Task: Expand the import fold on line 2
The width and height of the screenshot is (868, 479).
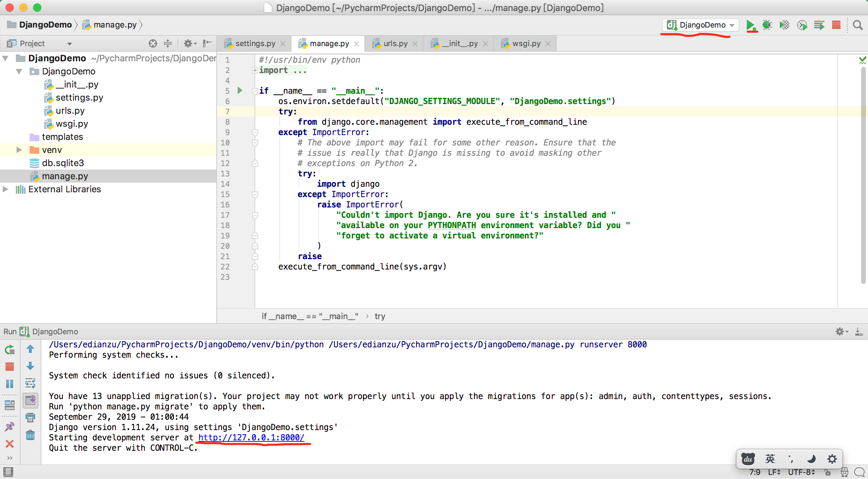Action: click(255, 70)
